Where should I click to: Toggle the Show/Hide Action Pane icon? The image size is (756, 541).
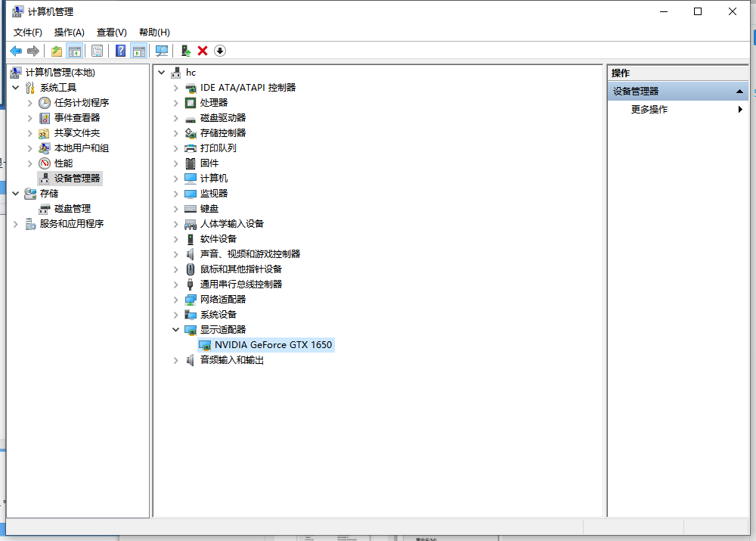(141, 51)
